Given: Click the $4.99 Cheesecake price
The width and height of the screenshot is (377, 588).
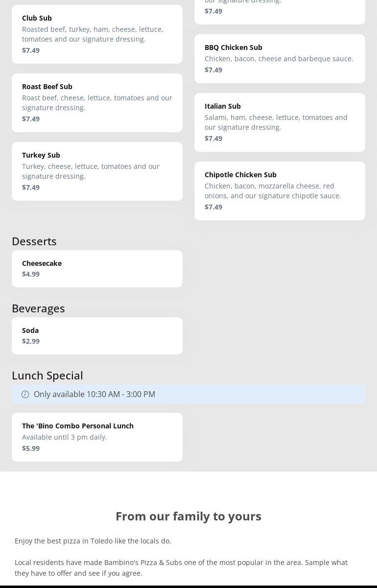Looking at the screenshot, I should pos(31,274).
